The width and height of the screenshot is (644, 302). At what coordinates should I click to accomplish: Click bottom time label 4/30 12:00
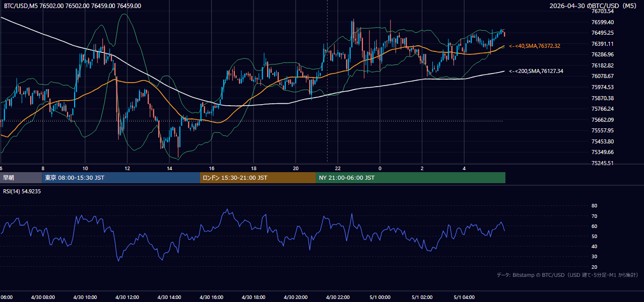click(x=127, y=297)
